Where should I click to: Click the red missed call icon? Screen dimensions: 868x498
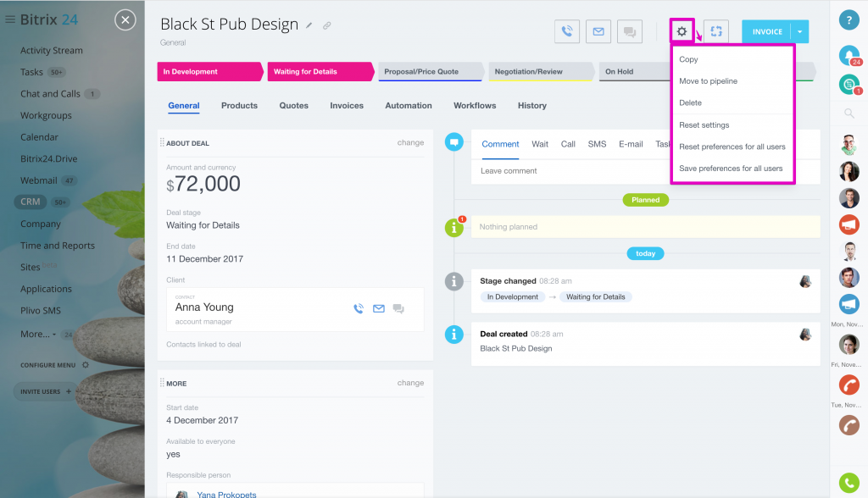(x=849, y=385)
